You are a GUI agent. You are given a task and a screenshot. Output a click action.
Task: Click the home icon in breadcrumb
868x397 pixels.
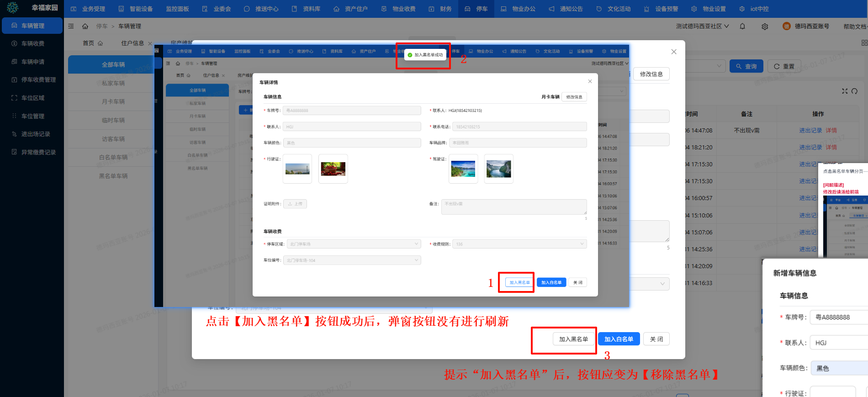(85, 26)
